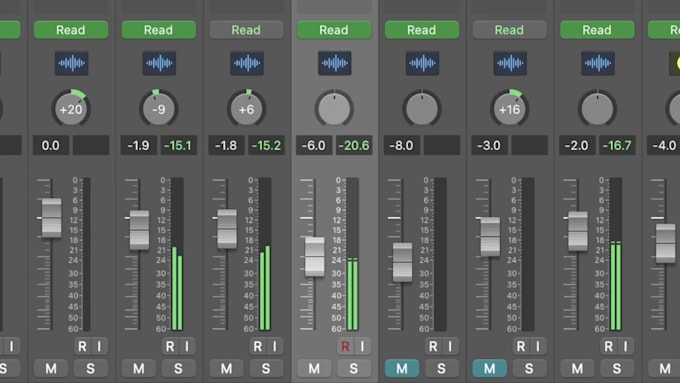Open the gray Read menu on -3.0 channel
The width and height of the screenshot is (680, 383).
click(510, 30)
